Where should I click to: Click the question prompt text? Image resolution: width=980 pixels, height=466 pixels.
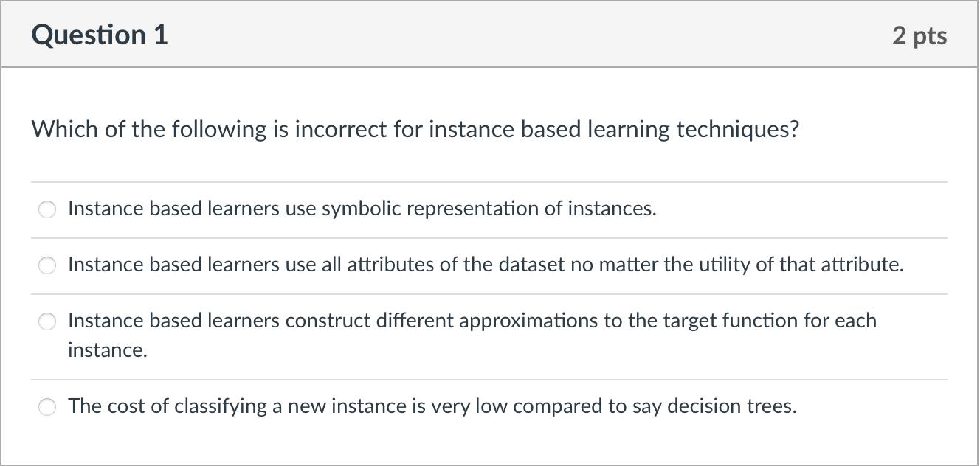(x=415, y=129)
